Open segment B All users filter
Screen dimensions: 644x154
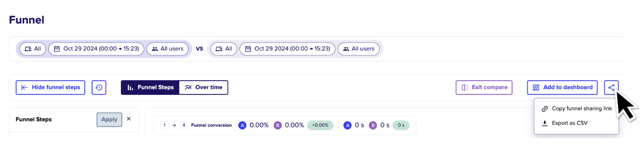[x=359, y=49]
